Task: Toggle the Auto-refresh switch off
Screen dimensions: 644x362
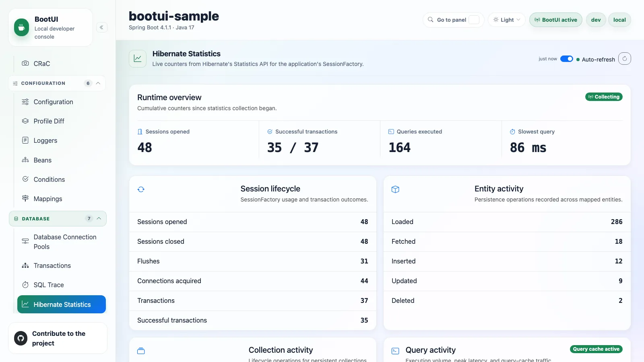Action: pyautogui.click(x=567, y=59)
